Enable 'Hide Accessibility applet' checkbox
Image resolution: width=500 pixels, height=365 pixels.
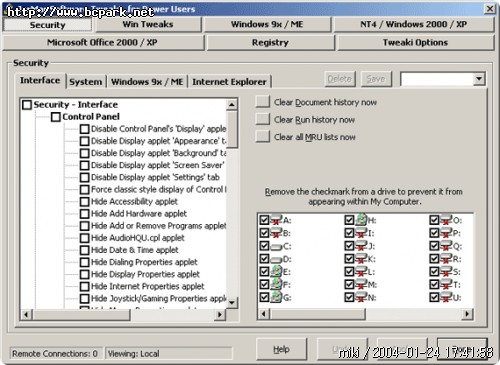click(x=85, y=202)
